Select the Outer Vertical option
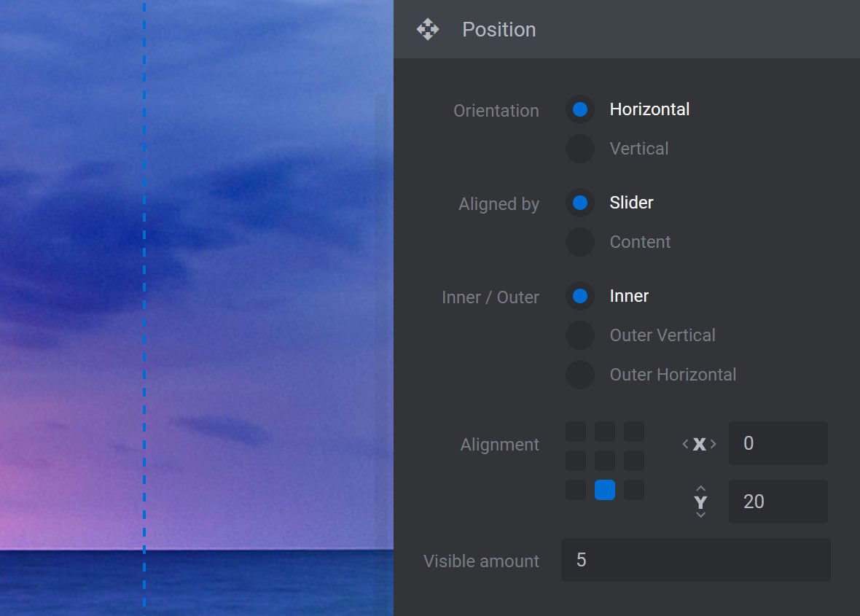Viewport: 860px width, 616px height. pyautogui.click(x=579, y=335)
